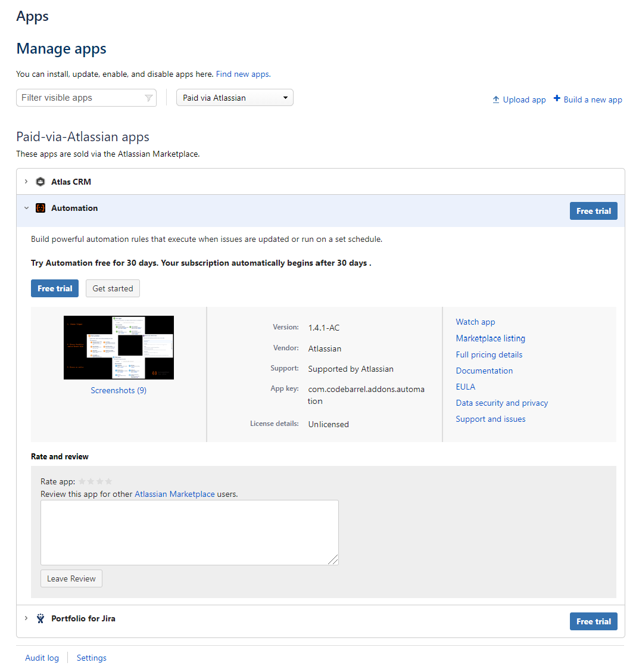Click the Leave Review button
The image size is (636, 672).
click(x=71, y=578)
